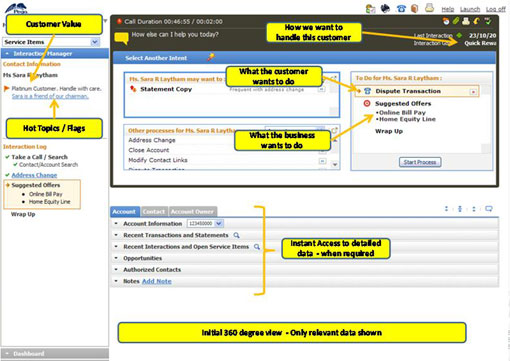Click the beige tray icon left of Help

click(429, 8)
